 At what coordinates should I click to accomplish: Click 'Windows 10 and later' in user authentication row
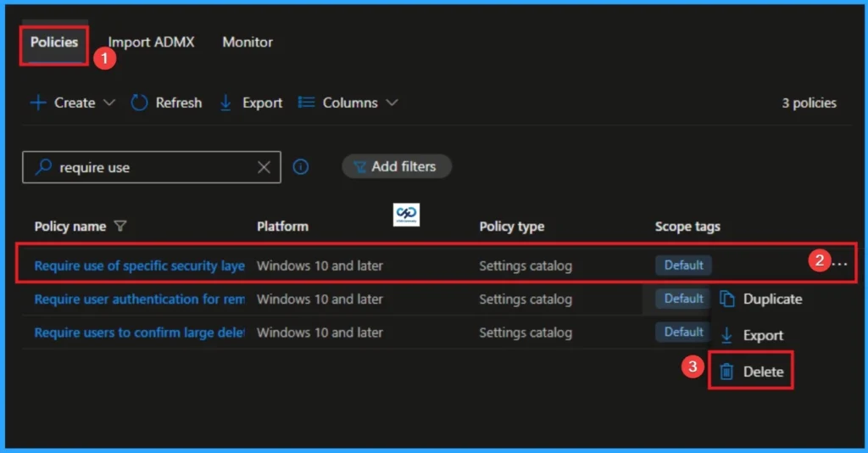pos(320,299)
